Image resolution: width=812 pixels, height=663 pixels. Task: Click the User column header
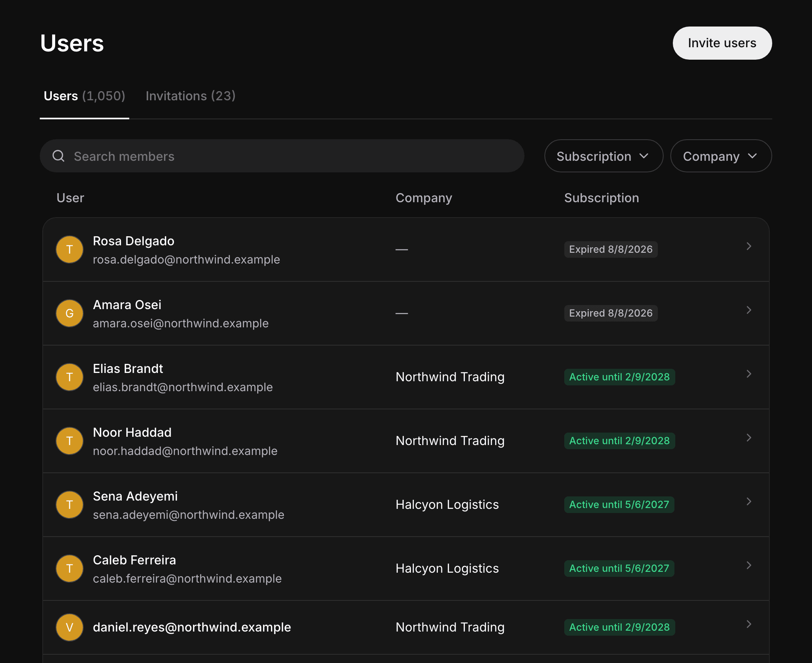point(70,198)
